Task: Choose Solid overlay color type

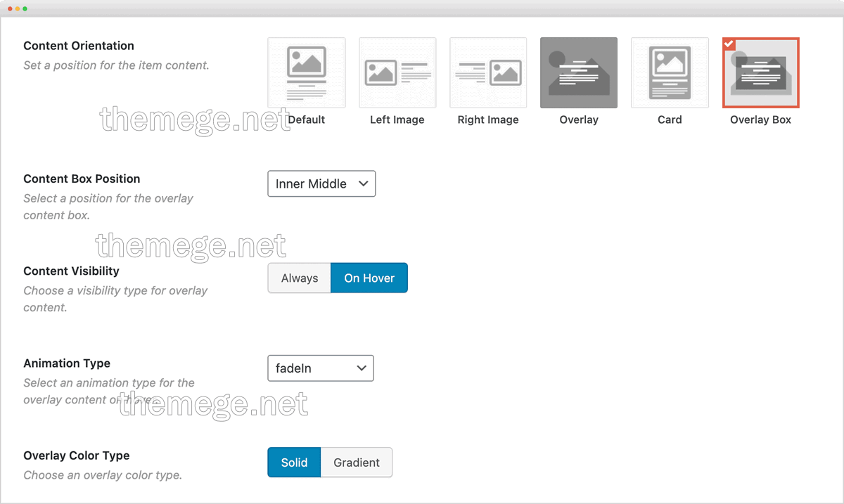Action: coord(294,462)
